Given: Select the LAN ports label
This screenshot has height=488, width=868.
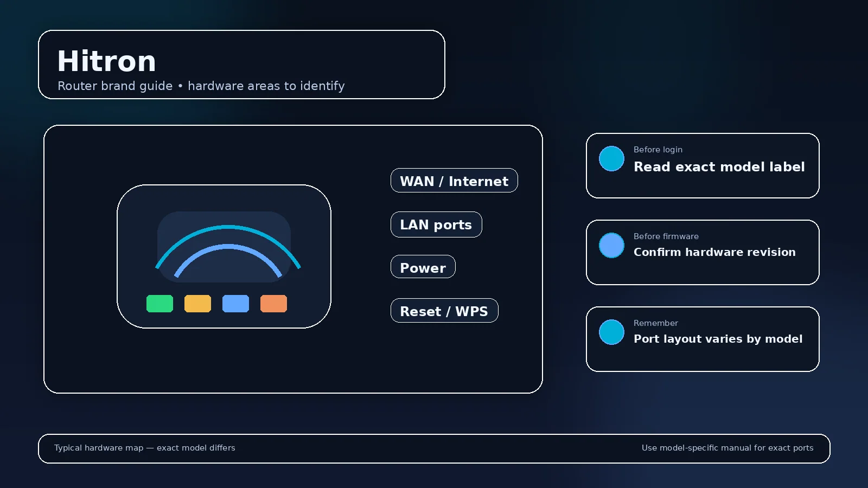Looking at the screenshot, I should (x=436, y=224).
